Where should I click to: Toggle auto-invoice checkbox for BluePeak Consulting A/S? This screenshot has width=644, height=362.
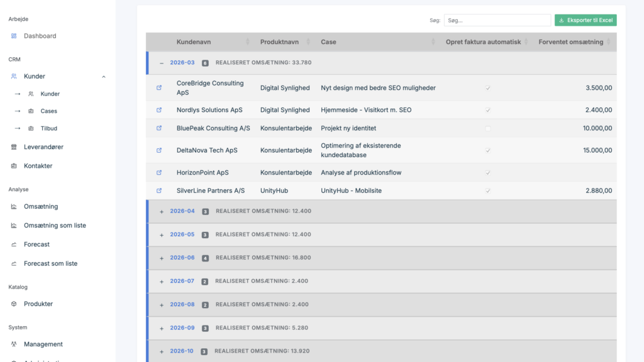(487, 128)
